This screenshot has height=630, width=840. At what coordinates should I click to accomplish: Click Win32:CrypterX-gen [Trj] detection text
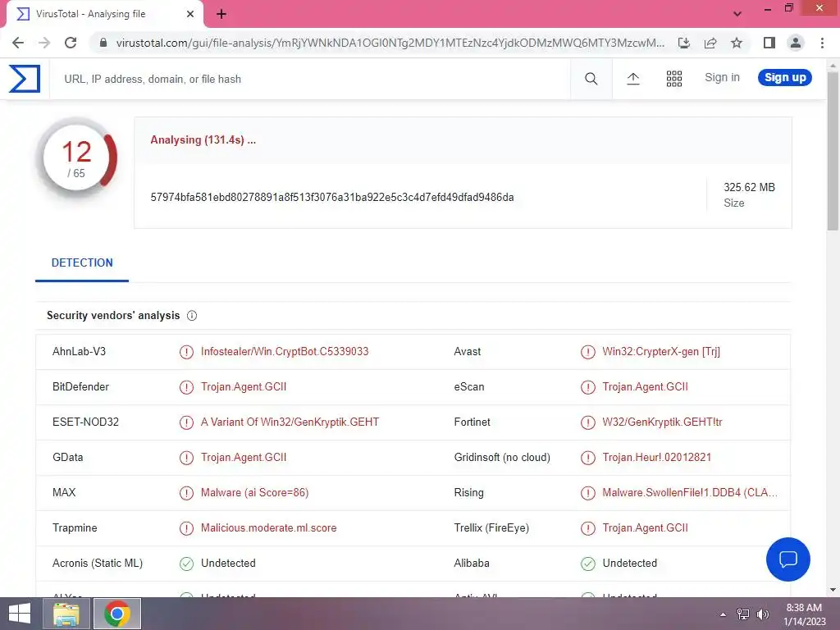pyautogui.click(x=661, y=351)
